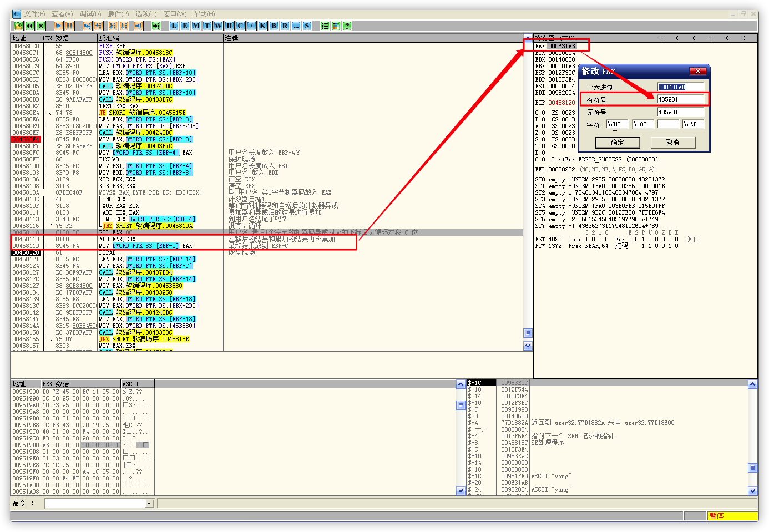Screen dimensions: 769x532
Task: Open Executable modules with E icon
Action: 185,26
